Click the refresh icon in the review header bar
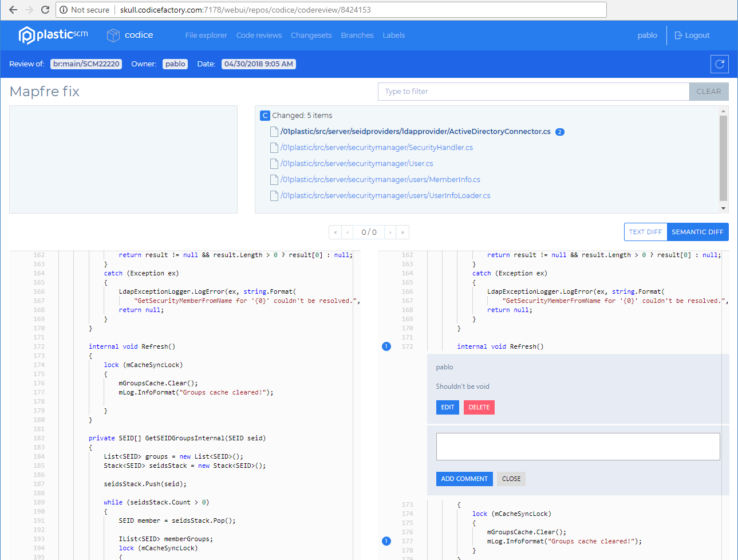This screenshot has height=560, width=738. tap(719, 64)
